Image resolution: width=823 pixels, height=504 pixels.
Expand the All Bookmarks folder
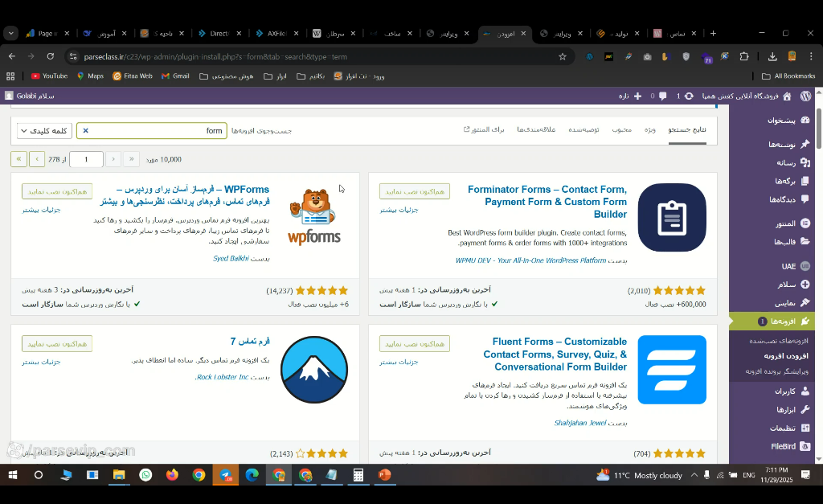[x=788, y=76]
